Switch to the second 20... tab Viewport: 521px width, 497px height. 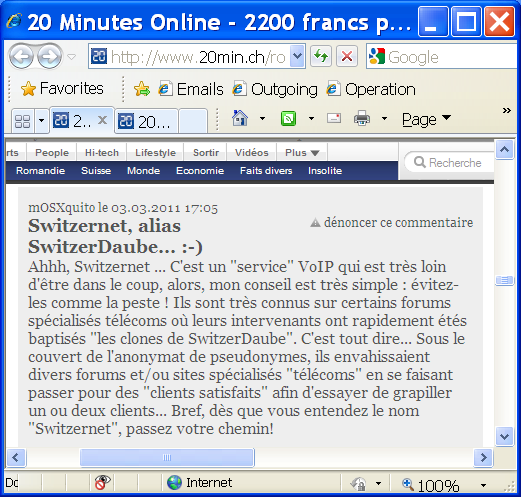(x=146, y=121)
